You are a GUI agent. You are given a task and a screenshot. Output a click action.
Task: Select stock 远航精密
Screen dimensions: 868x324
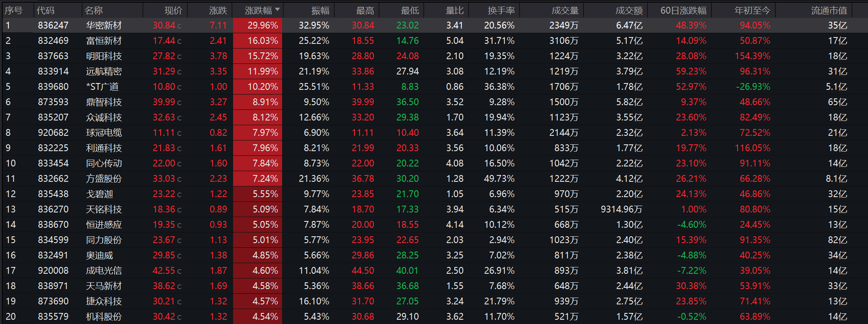click(104, 72)
